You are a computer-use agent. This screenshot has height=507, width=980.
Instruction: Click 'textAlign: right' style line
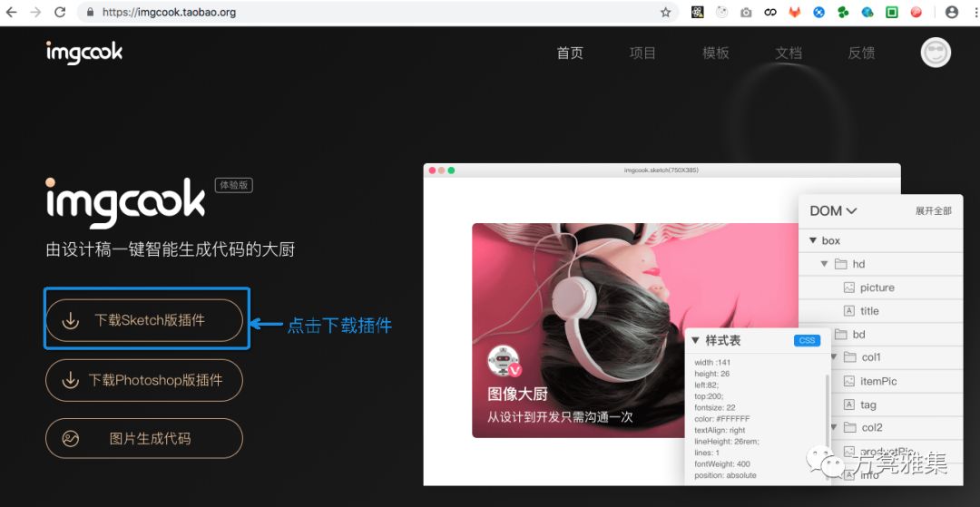(720, 430)
